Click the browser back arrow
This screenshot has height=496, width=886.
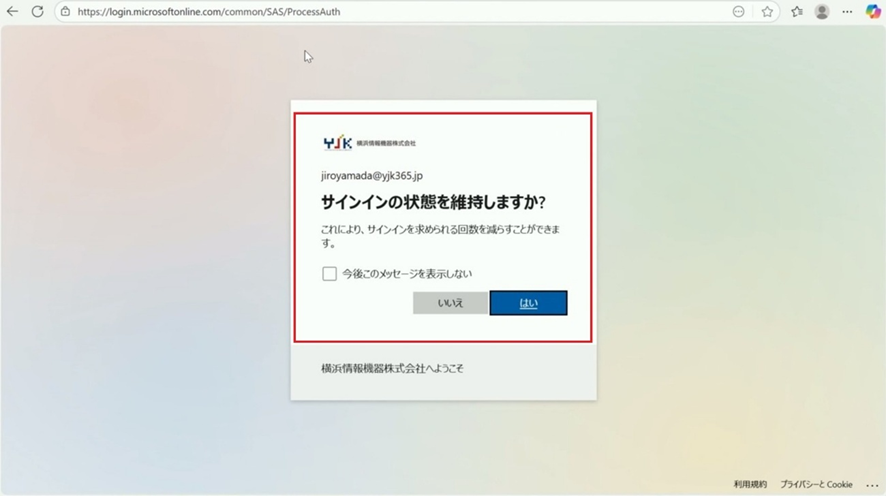coord(12,12)
